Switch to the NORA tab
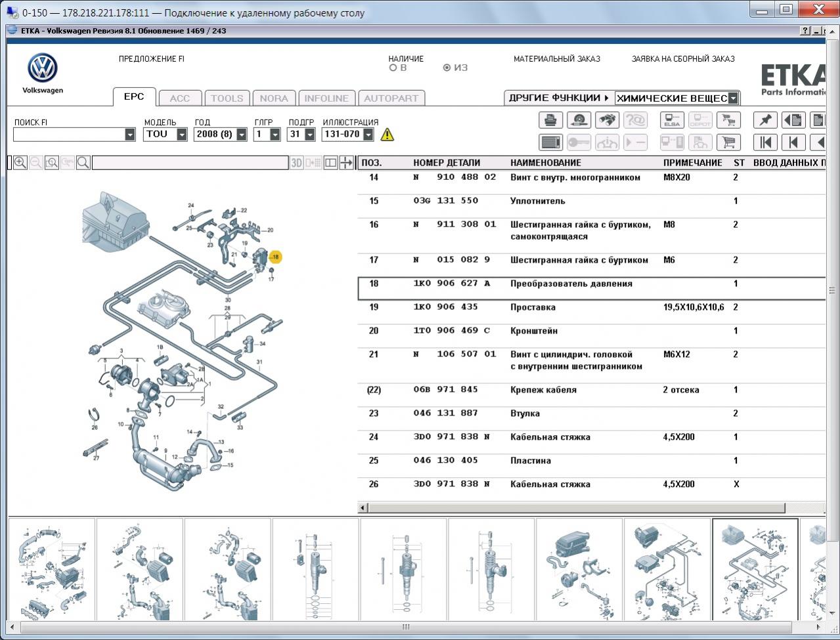Screen dimensions: 840x640 point(274,98)
